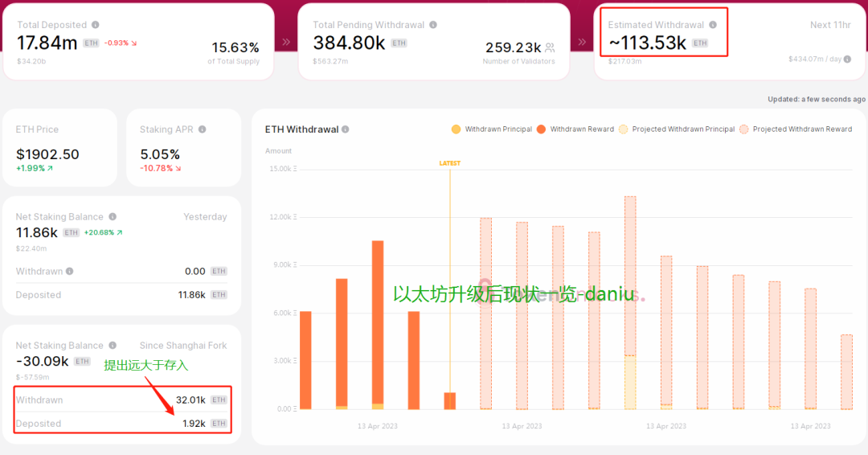Click the ~113.53k estimated withdrawal value
This screenshot has height=455, width=868.
coord(648,43)
